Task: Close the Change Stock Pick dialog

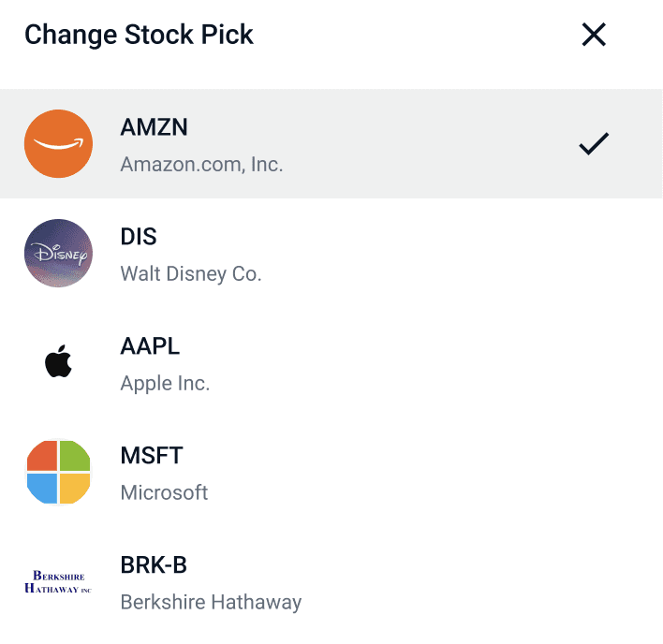Action: click(594, 35)
